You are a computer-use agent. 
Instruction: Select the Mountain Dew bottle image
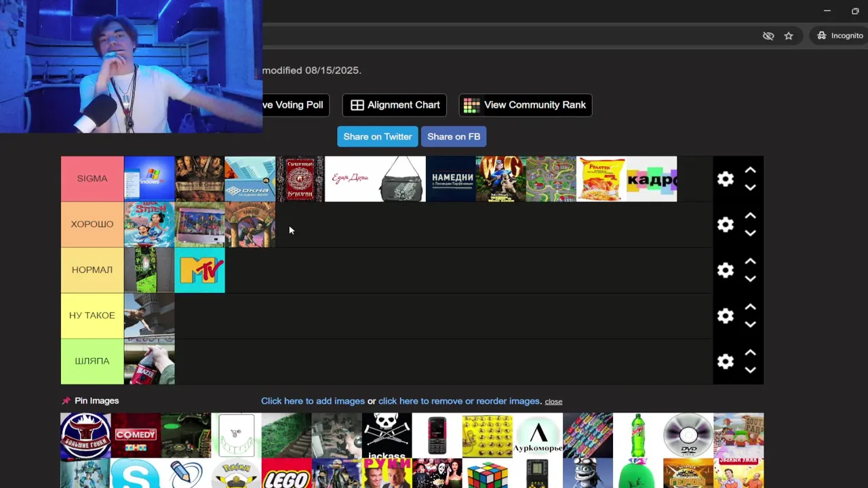638,436
